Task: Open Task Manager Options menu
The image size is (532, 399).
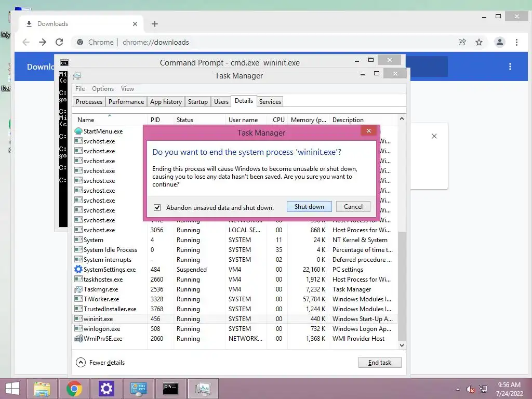Action: [x=103, y=88]
